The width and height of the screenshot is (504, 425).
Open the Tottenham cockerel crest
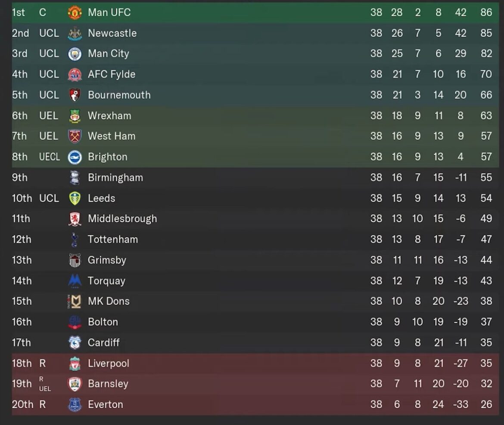point(74,239)
